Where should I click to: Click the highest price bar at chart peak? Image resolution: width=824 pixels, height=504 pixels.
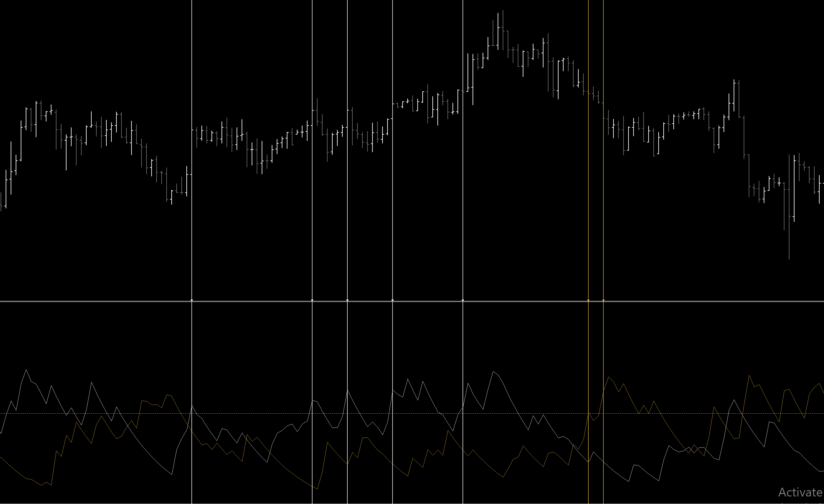tap(503, 30)
